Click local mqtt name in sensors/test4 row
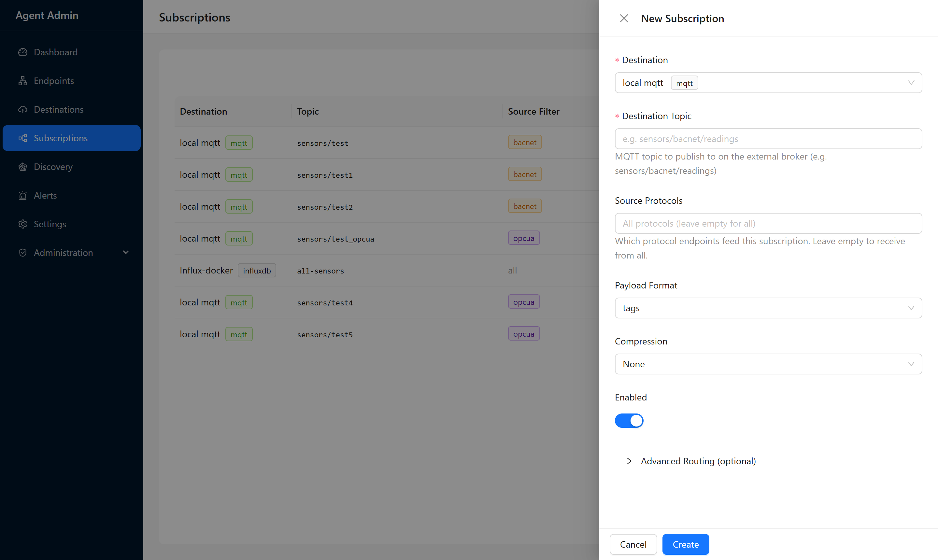The height and width of the screenshot is (560, 938). pos(200,302)
